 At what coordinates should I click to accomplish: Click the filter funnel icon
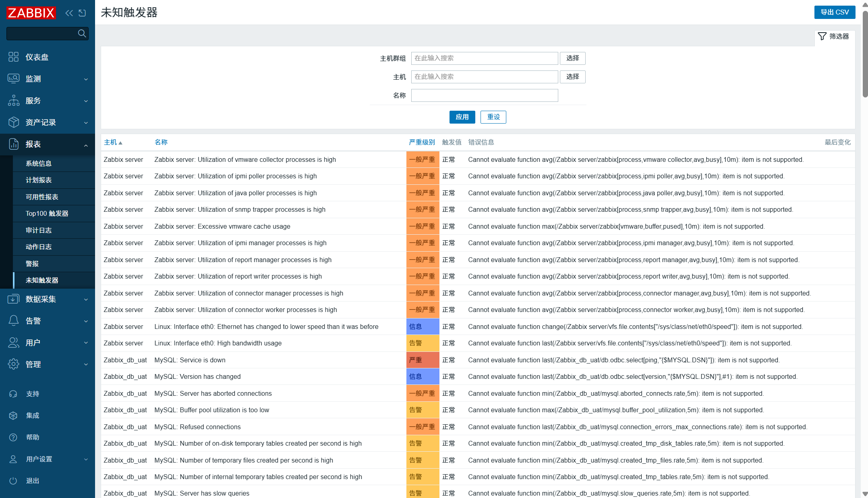[822, 36]
